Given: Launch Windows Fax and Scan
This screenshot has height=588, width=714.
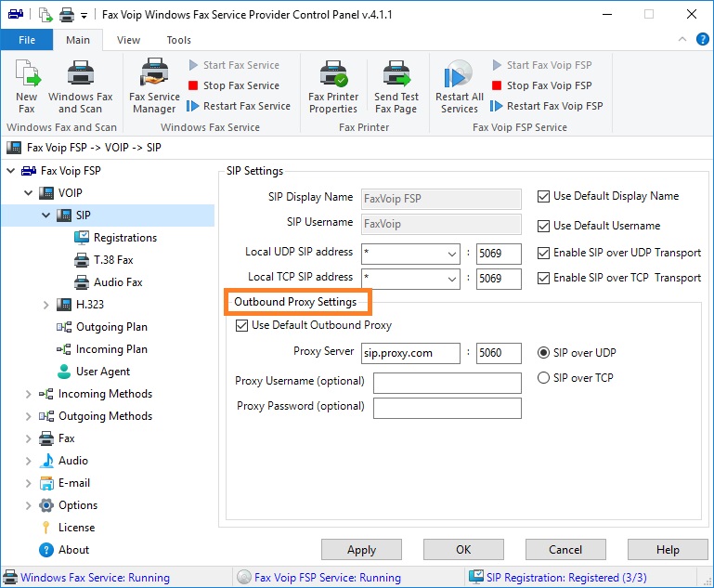Looking at the screenshot, I should [80, 86].
